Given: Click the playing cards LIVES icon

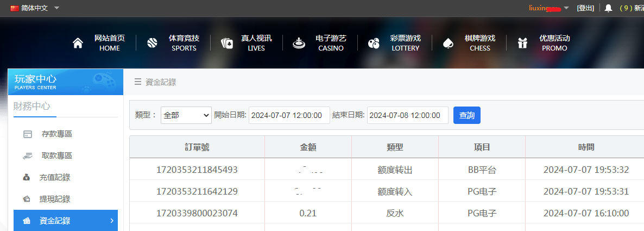Looking at the screenshot, I should click(x=227, y=43).
